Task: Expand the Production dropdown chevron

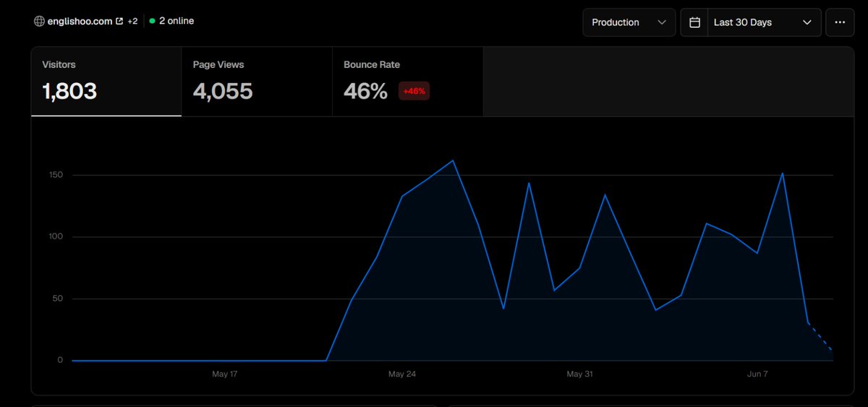Action: (662, 22)
